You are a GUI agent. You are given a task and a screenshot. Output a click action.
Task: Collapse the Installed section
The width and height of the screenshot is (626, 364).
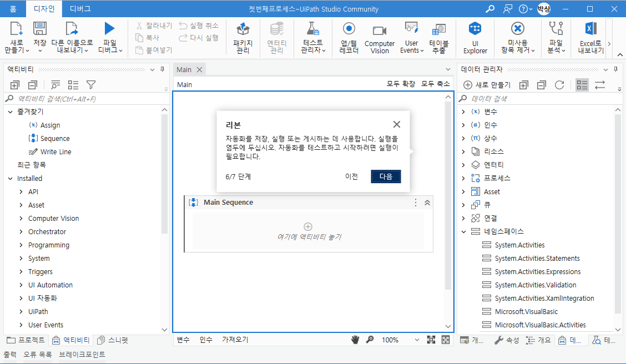(11, 179)
